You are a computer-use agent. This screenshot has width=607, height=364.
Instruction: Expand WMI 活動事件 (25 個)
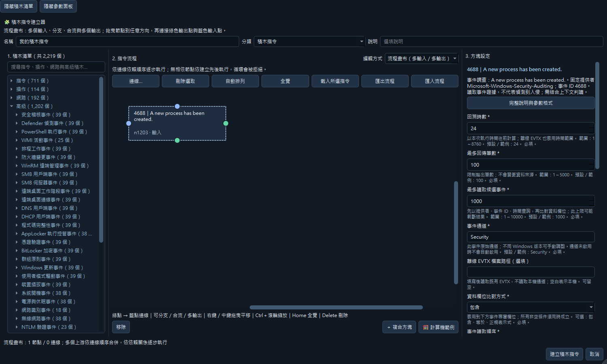pyautogui.click(x=17, y=140)
